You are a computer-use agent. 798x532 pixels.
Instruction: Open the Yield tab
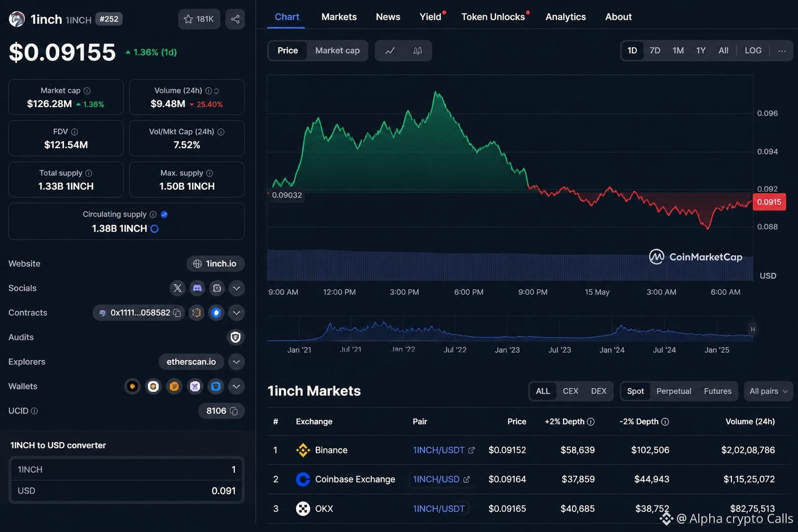431,17
